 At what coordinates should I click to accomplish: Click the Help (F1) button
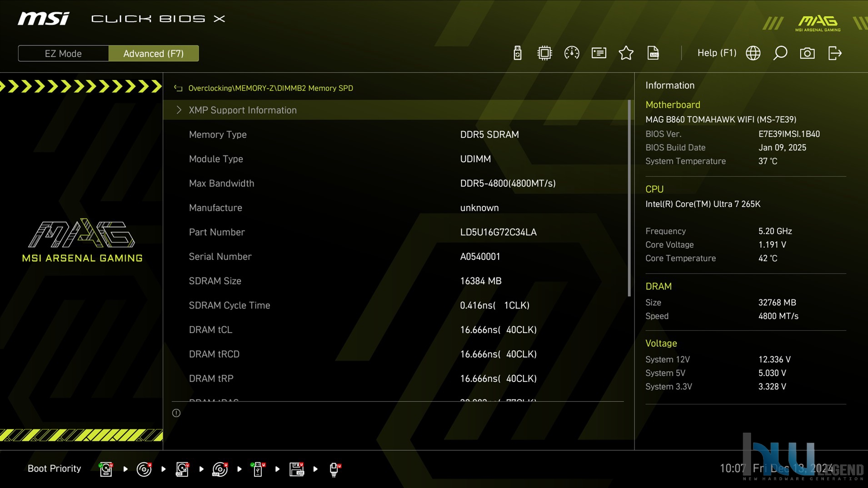tap(717, 53)
